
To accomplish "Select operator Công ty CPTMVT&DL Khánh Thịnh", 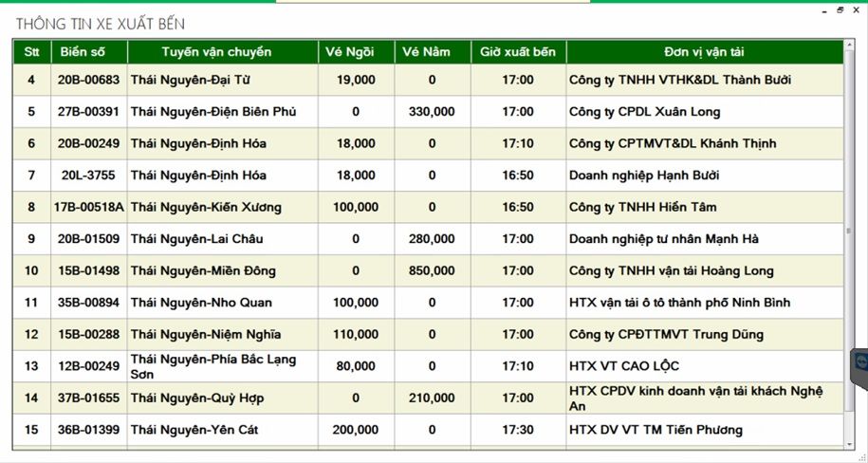I will click(x=705, y=143).
